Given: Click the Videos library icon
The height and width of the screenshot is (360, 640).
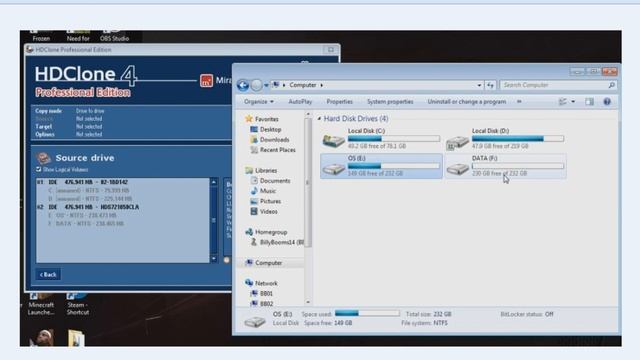Looking at the screenshot, I should point(254,211).
